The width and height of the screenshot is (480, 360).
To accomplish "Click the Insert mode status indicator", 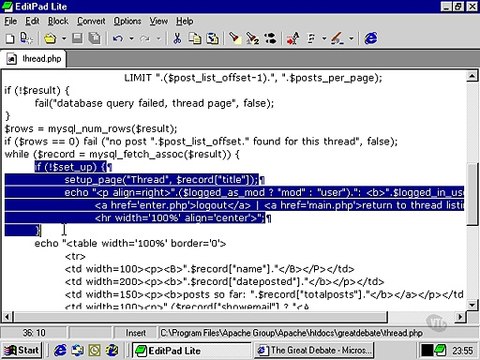I will tap(135, 333).
